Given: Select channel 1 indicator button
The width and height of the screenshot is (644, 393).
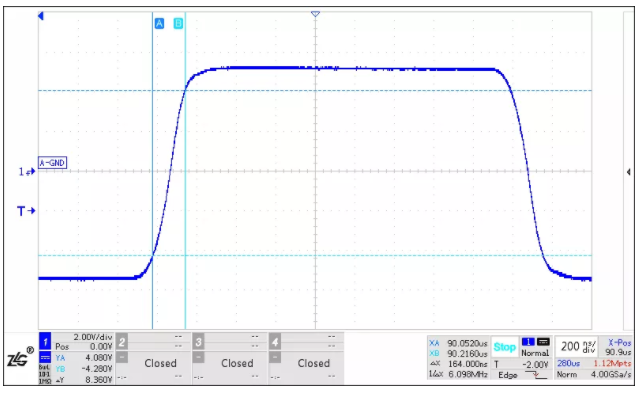Looking at the screenshot, I should tap(45, 341).
